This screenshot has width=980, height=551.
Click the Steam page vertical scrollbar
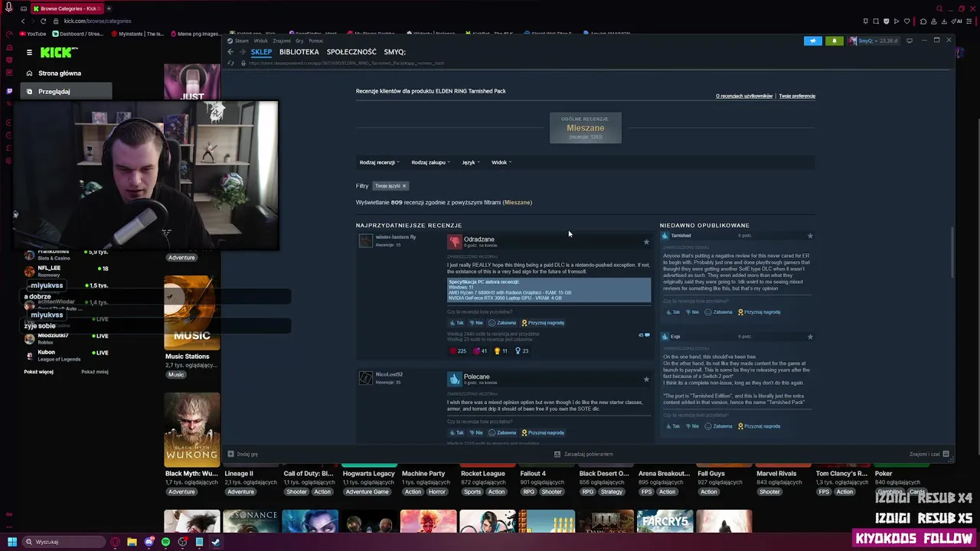(952, 253)
